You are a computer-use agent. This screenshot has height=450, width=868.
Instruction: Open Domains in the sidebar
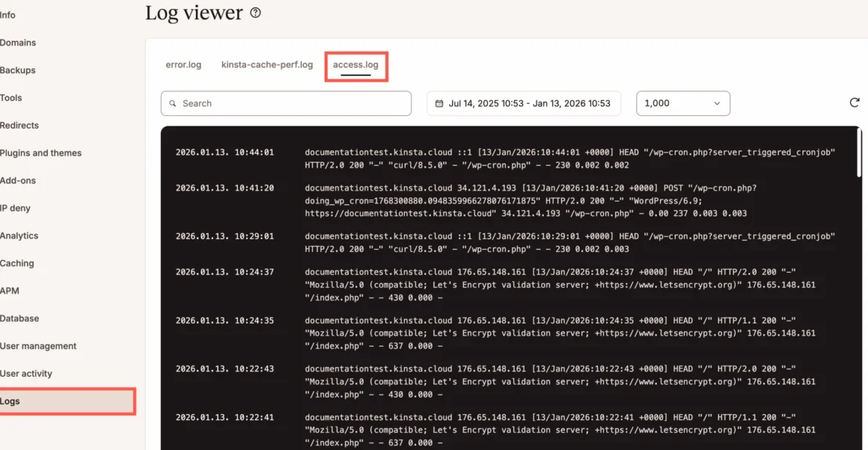pyautogui.click(x=18, y=43)
